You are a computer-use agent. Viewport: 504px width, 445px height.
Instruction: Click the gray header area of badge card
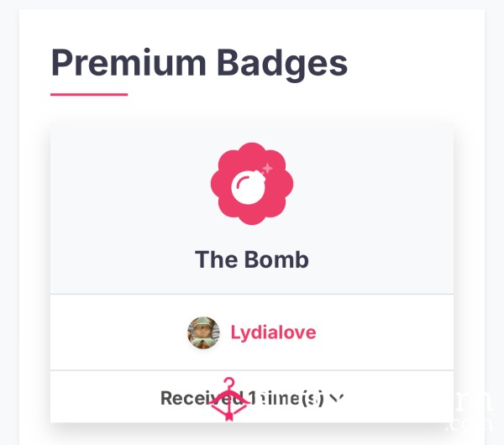click(x=252, y=209)
